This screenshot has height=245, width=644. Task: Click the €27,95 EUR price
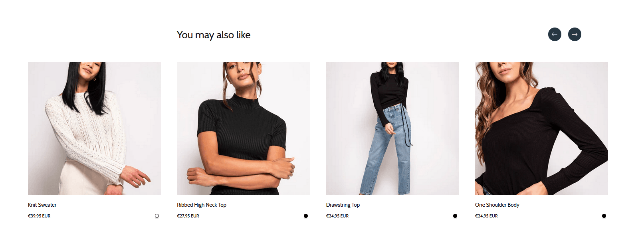pos(188,216)
